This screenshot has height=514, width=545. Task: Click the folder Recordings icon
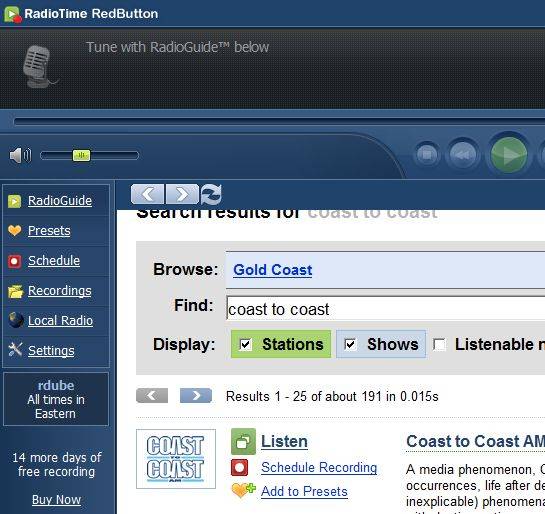pos(15,291)
